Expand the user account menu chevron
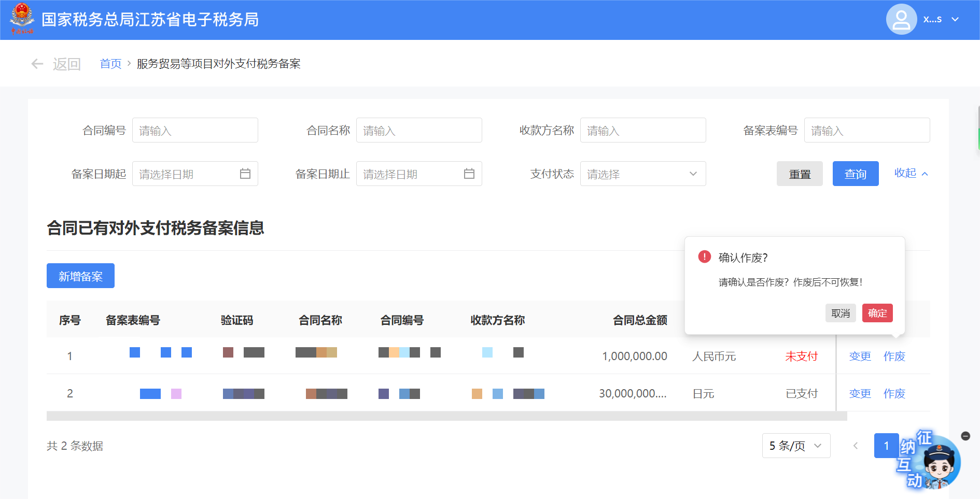 pos(955,19)
